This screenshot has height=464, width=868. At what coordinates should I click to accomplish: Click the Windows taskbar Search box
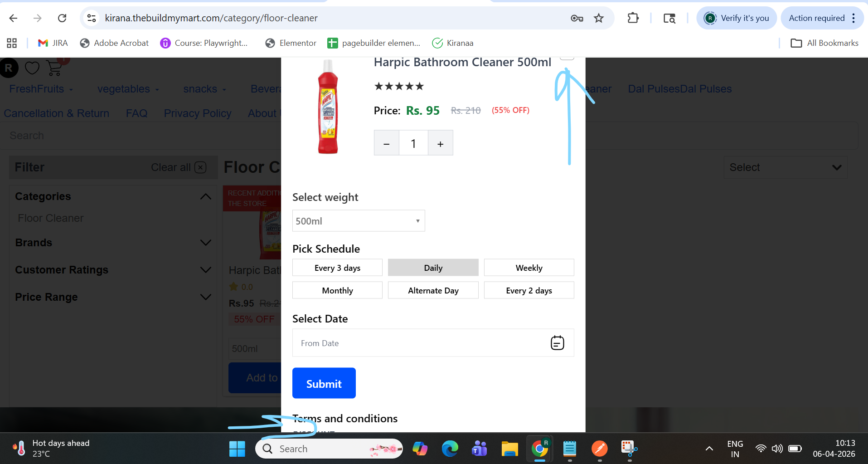pyautogui.click(x=329, y=449)
